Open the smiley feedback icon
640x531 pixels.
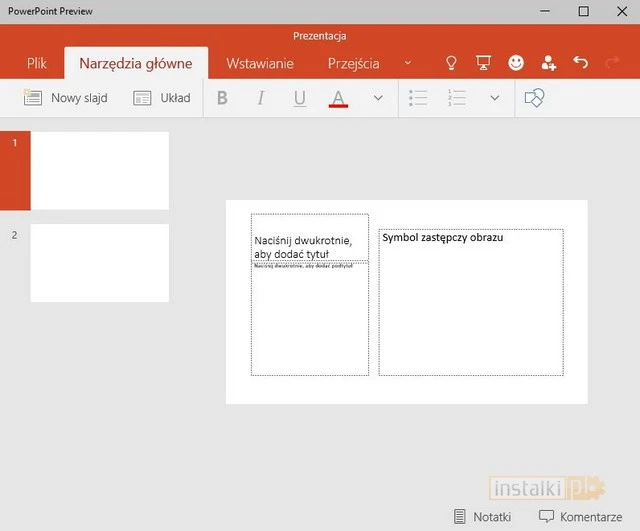[x=516, y=63]
